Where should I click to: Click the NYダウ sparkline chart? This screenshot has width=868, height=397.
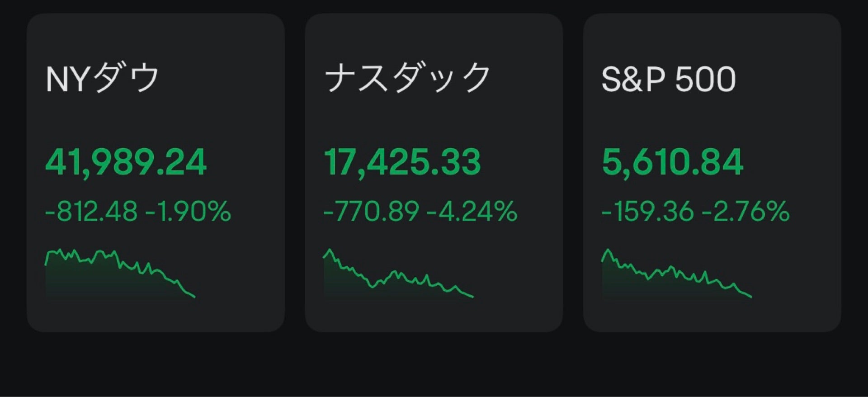click(120, 274)
